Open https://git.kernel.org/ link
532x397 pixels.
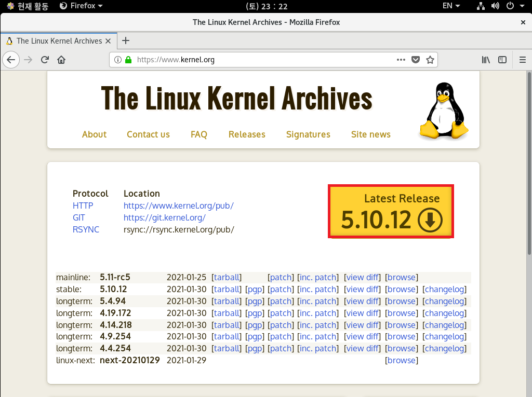point(165,217)
